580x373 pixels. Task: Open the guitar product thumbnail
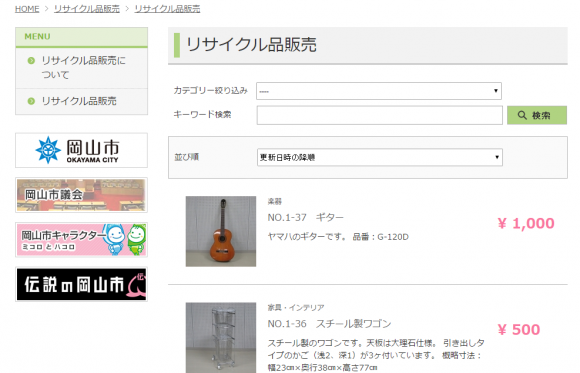click(221, 231)
